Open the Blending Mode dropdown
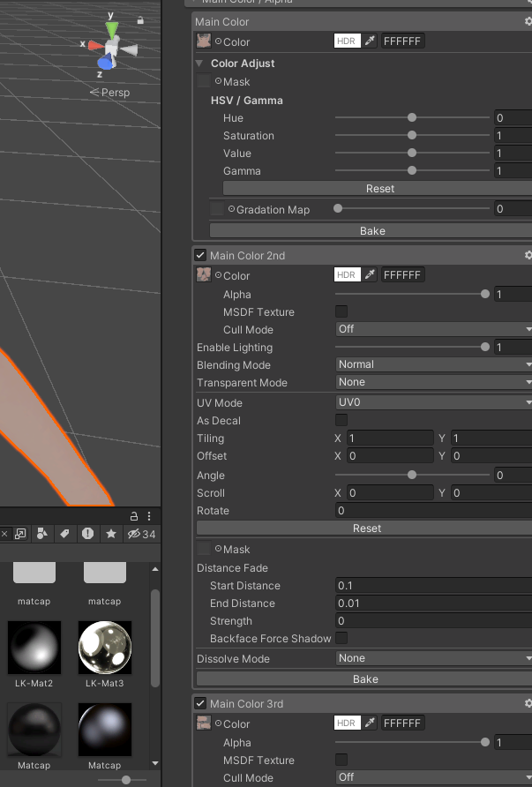The height and width of the screenshot is (787, 532). tap(434, 364)
